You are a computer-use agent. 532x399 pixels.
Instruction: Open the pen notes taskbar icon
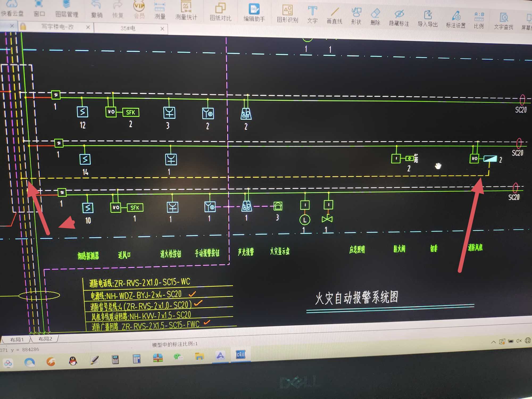(94, 360)
